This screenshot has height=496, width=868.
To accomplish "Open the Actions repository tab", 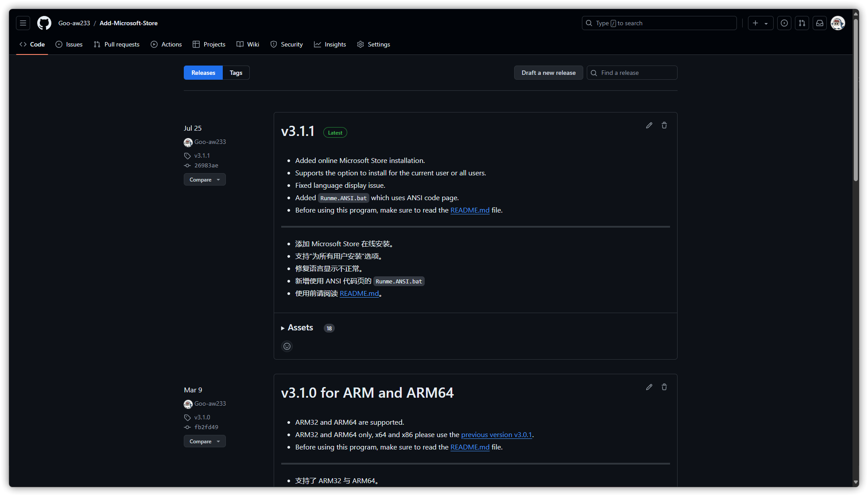I will (x=166, y=44).
